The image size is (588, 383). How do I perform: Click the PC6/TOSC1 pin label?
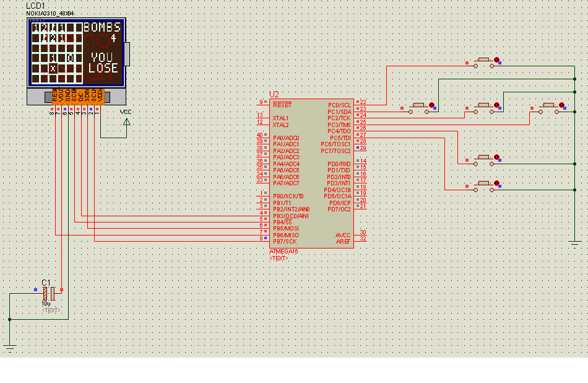click(335, 144)
